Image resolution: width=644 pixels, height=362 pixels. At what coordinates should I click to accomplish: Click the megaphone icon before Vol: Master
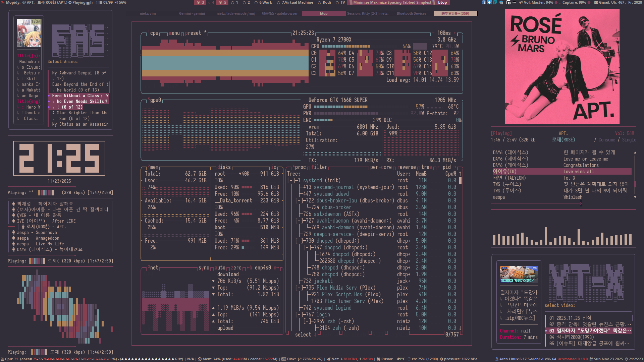[x=521, y=2]
